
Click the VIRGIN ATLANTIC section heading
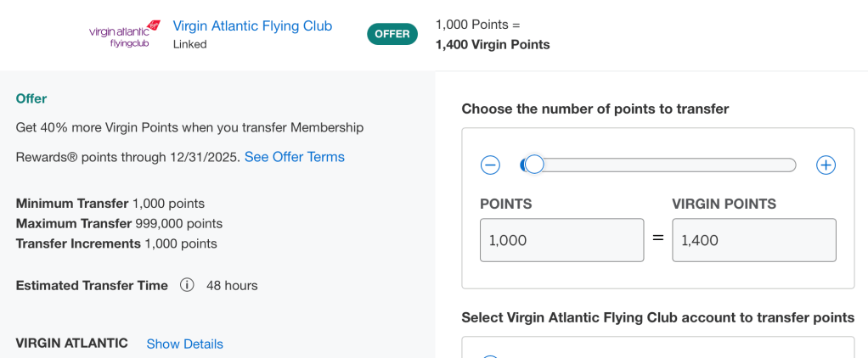72,343
